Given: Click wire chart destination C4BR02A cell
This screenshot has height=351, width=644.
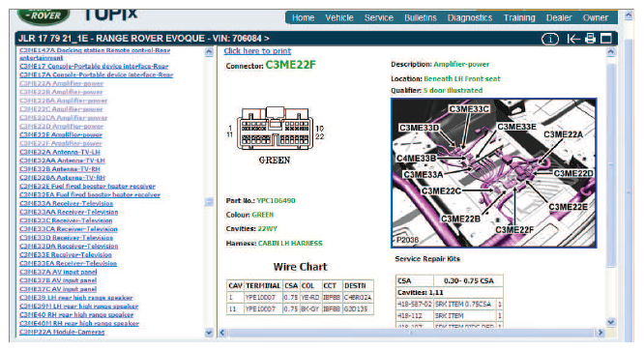Looking at the screenshot, I should pyautogui.click(x=358, y=297).
